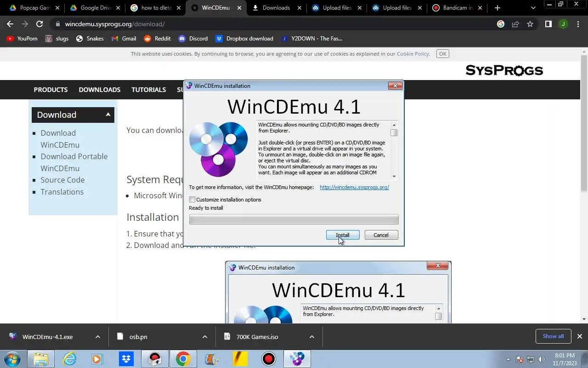Open the PRODUCTS menu on the site
Viewport: 588px width, 368px height.
(51, 90)
